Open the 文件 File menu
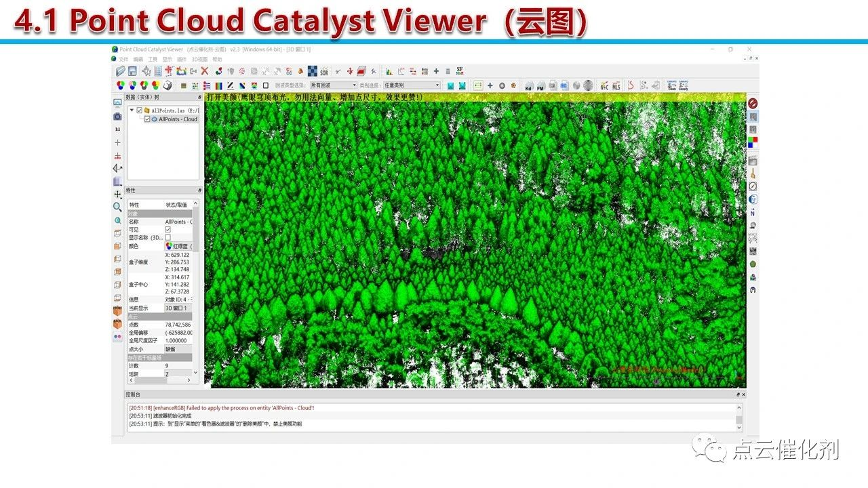Image resolution: width=868 pixels, height=488 pixels. [x=123, y=60]
